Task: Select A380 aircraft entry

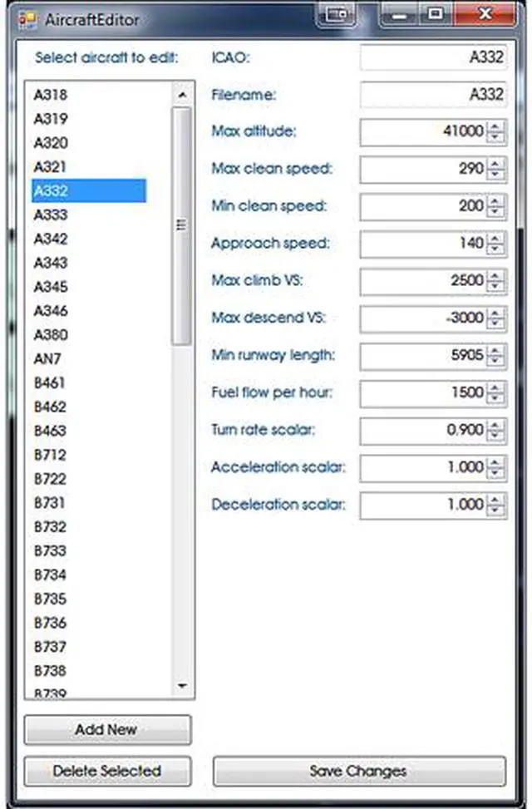Action: tap(51, 335)
